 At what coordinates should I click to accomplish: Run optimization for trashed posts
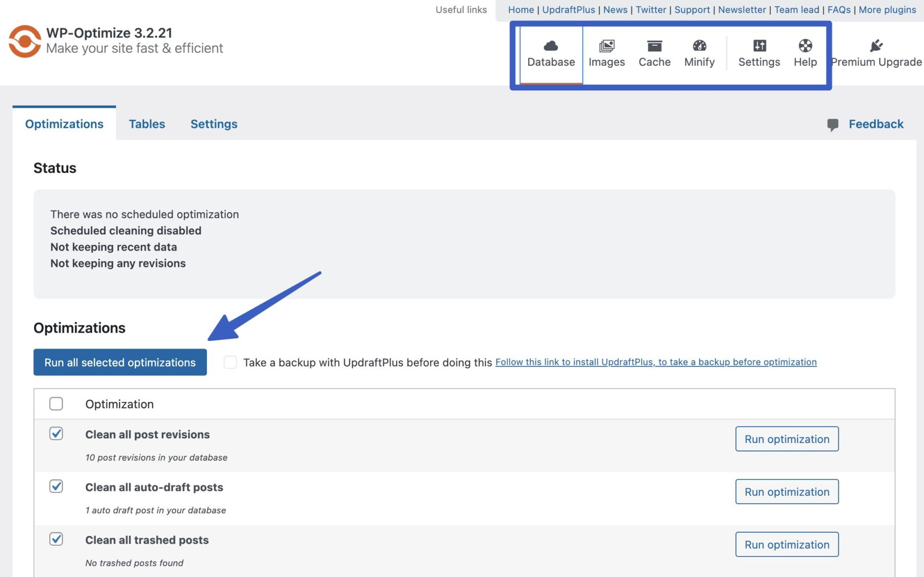[x=786, y=544]
